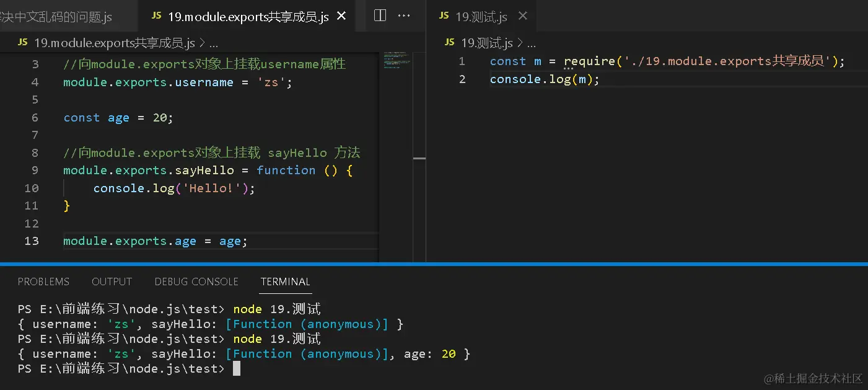
Task: Click terminal output line ending with age: 20
Action: [244, 354]
